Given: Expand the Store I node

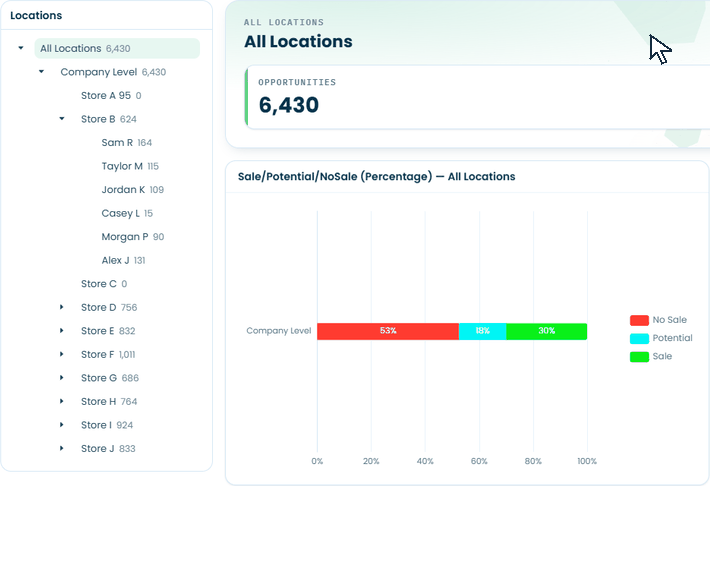Looking at the screenshot, I should (x=62, y=425).
